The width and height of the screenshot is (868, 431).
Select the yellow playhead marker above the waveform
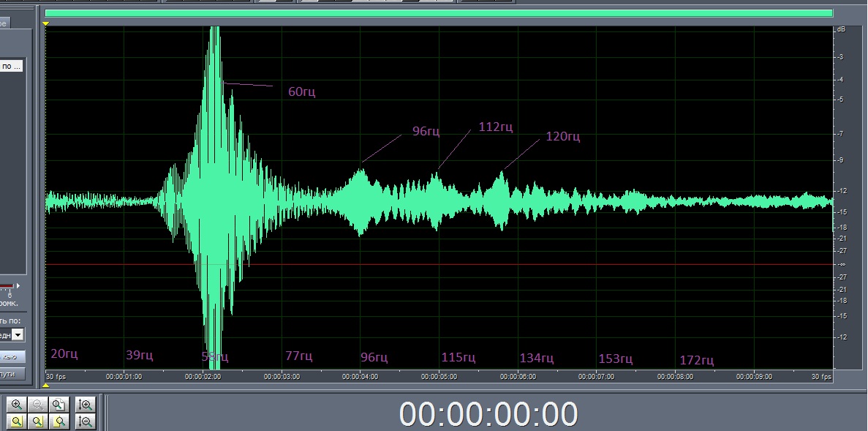pos(46,24)
